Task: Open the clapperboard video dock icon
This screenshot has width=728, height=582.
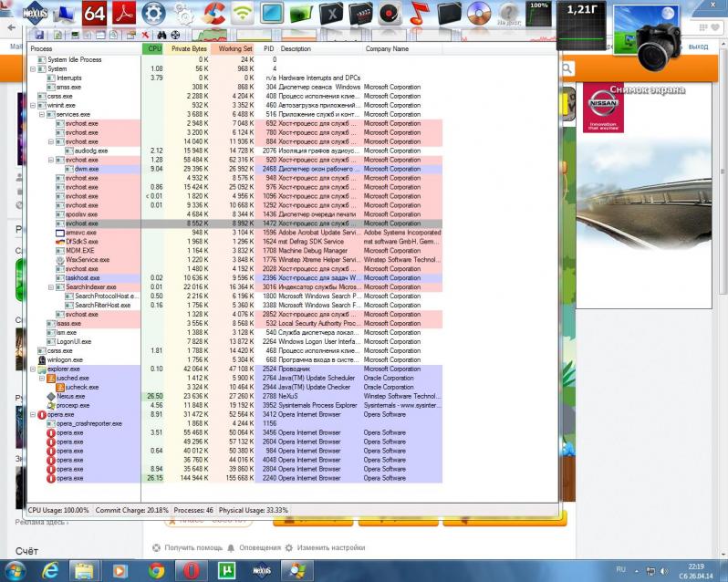Action: tap(360, 13)
